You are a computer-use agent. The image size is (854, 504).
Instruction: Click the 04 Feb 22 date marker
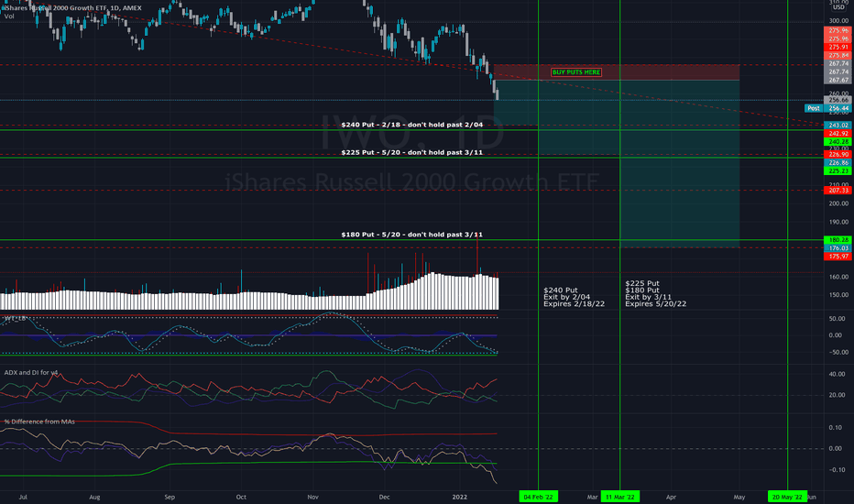click(x=538, y=497)
